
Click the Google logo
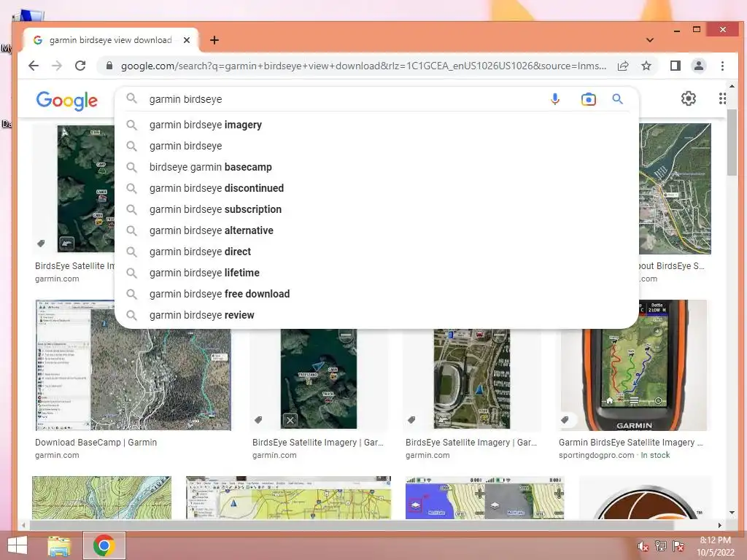tap(66, 100)
